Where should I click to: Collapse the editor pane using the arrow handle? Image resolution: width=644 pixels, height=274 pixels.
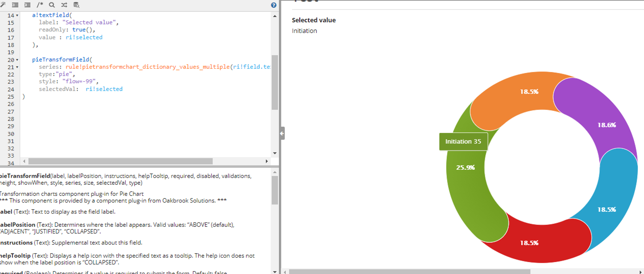click(282, 133)
